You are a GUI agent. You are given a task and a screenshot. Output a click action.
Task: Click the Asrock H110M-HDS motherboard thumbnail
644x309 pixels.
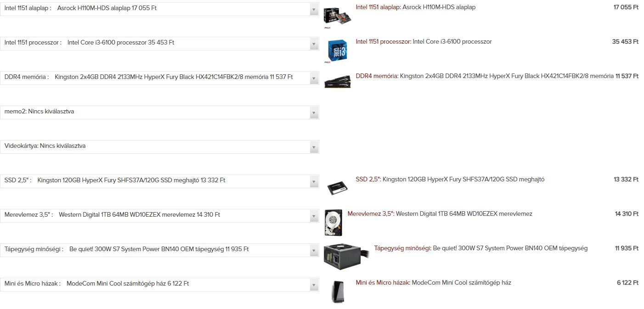click(x=337, y=16)
